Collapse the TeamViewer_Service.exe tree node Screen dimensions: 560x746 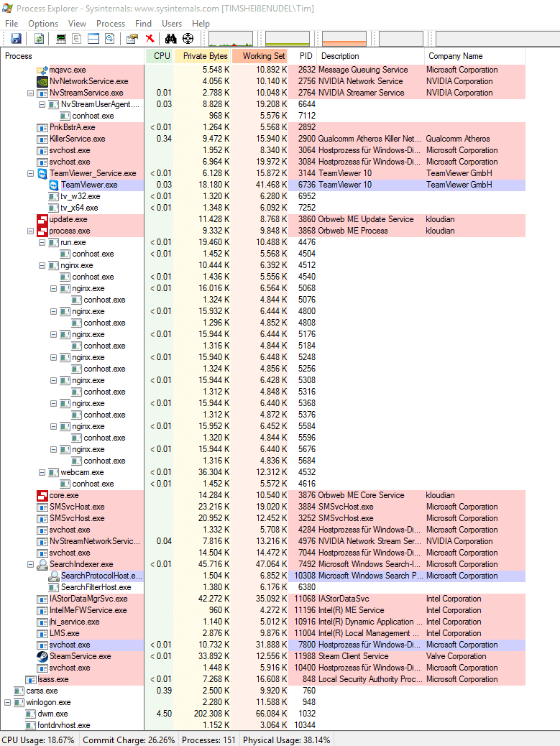(x=30, y=174)
